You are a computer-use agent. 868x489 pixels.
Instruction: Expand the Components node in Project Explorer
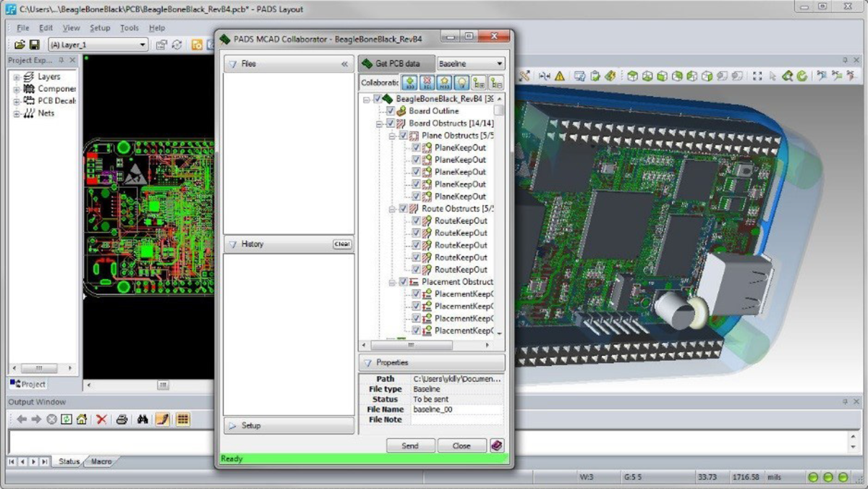(17, 89)
